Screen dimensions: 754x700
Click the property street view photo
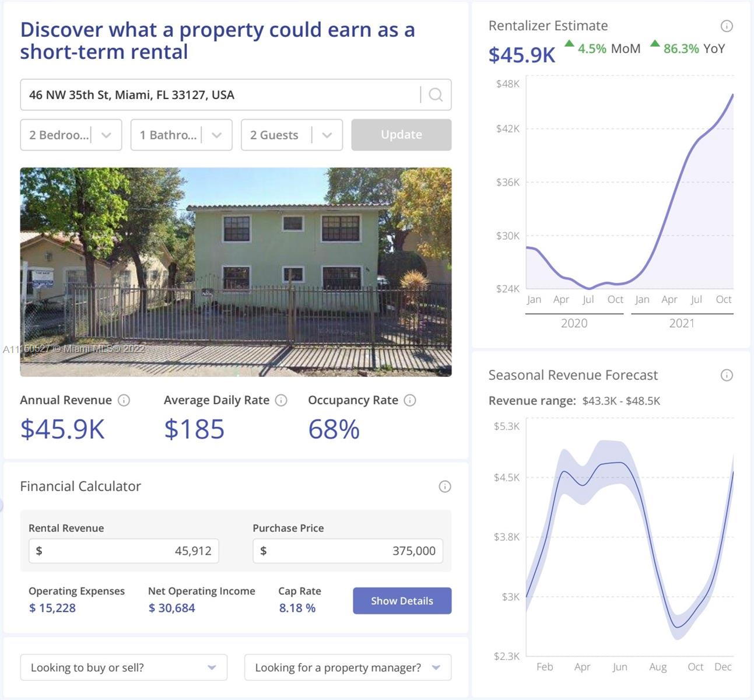click(x=236, y=272)
